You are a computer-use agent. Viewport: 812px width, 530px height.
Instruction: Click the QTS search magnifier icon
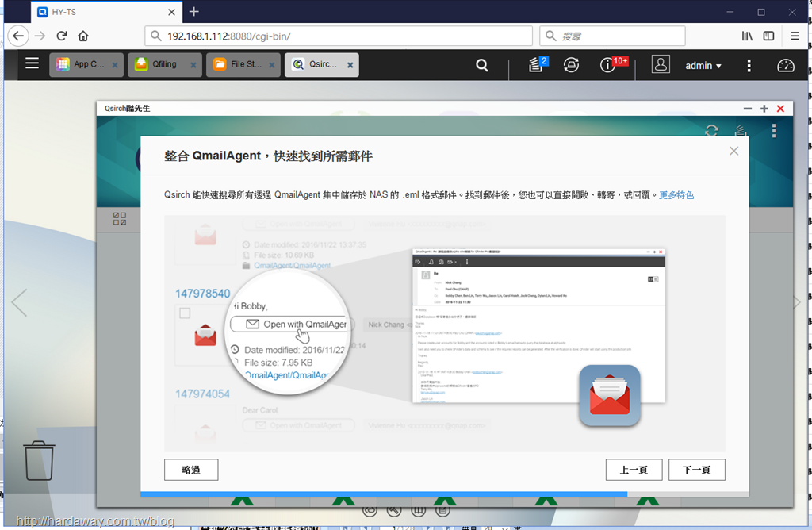point(481,65)
